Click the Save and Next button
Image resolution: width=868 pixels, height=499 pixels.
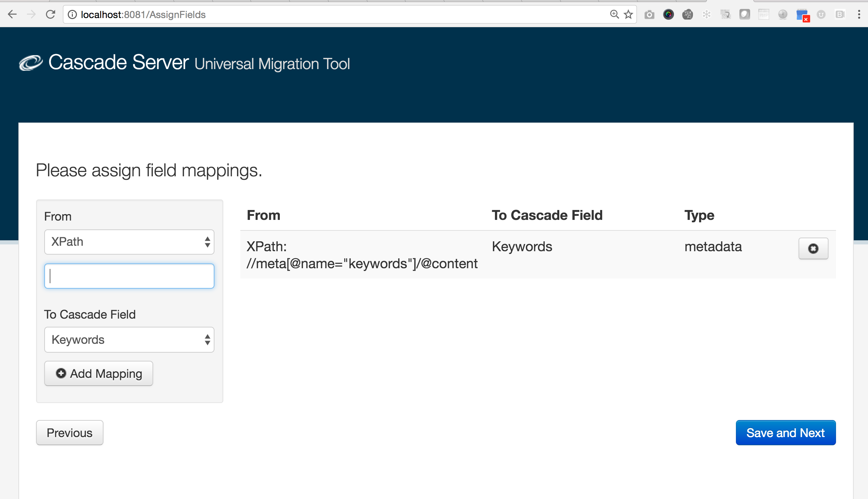click(786, 432)
